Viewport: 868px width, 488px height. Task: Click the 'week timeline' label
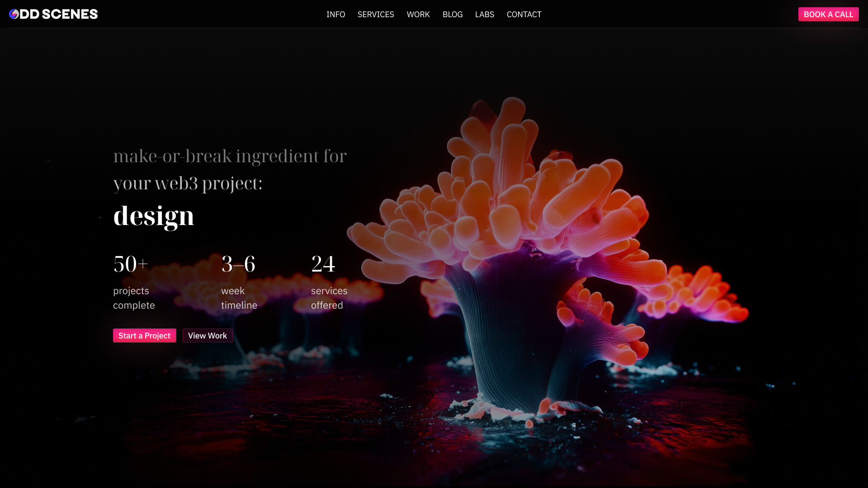(x=239, y=298)
